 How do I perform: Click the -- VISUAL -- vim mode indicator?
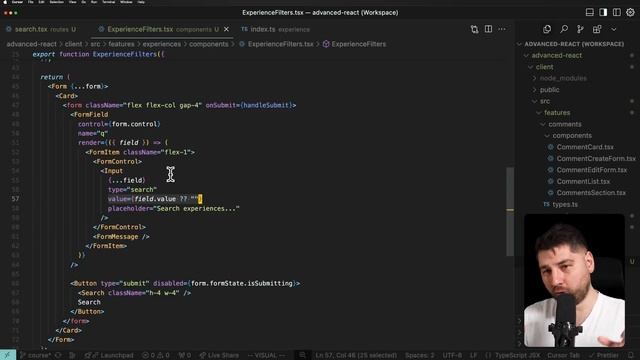(x=266, y=355)
